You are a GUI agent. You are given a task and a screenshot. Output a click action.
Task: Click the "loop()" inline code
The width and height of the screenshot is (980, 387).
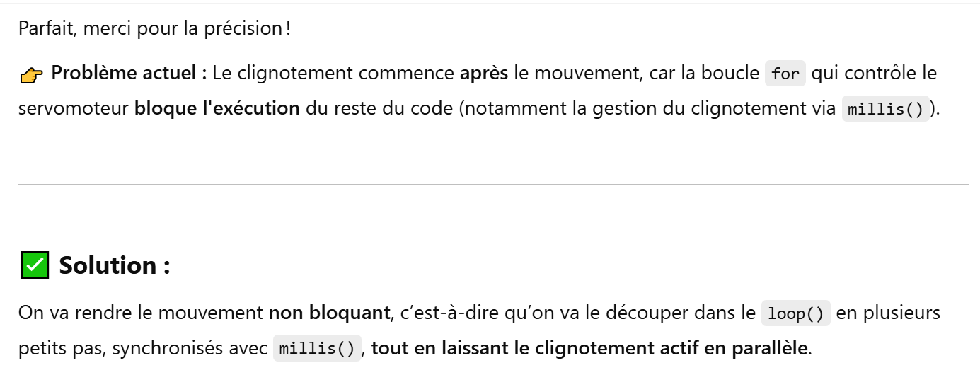[x=796, y=313]
